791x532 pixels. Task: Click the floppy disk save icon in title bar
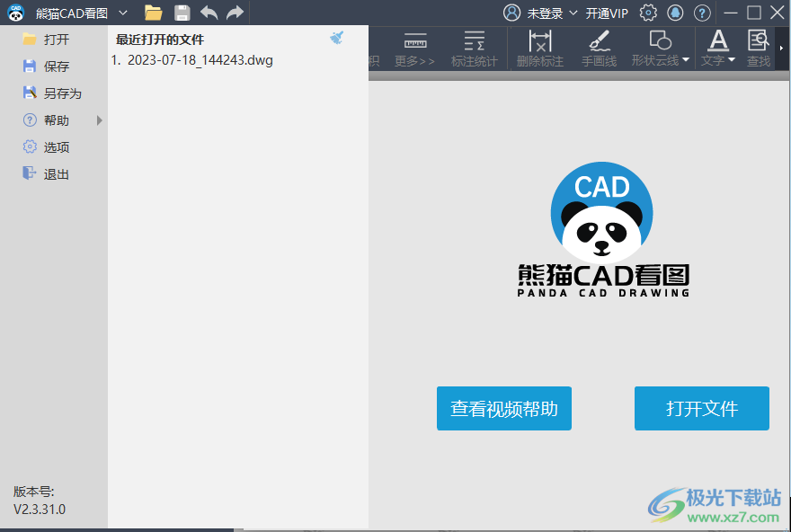click(182, 13)
